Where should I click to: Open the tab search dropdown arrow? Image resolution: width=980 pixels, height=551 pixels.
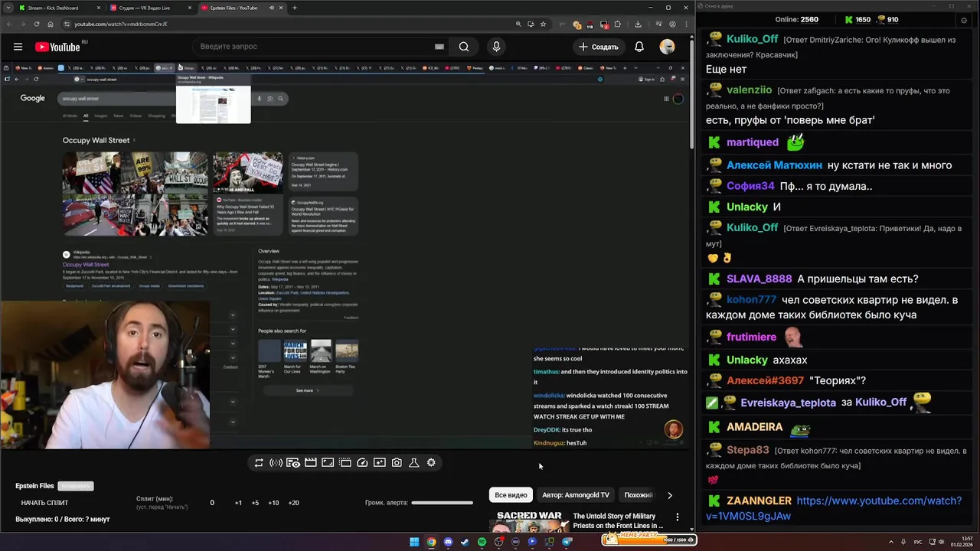8,8
